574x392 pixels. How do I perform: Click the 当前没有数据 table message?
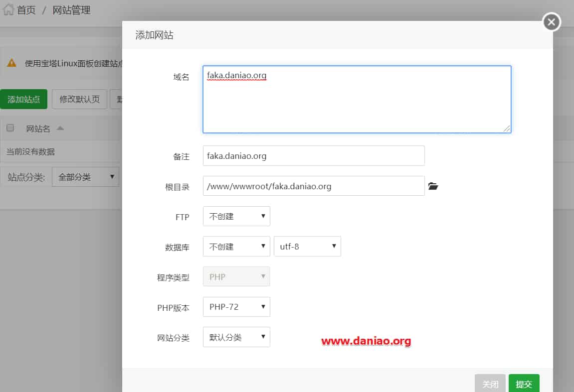tap(30, 151)
